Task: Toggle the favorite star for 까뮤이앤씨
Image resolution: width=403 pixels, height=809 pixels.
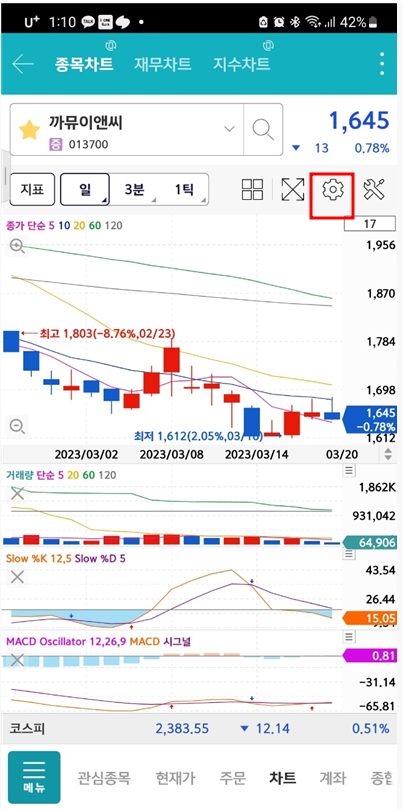Action: tap(29, 130)
